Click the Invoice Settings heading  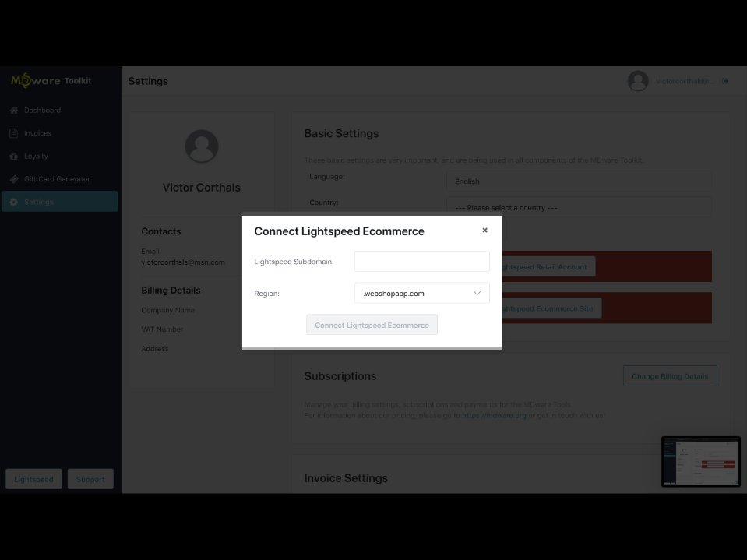pyautogui.click(x=346, y=478)
